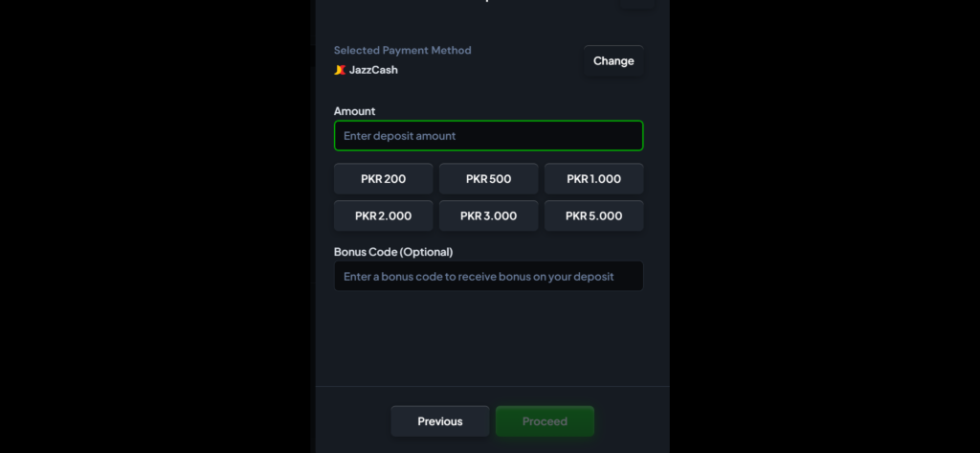Screen dimensions: 980x453
Task: Click the Selected Payment Method heading
Action: 402,51
